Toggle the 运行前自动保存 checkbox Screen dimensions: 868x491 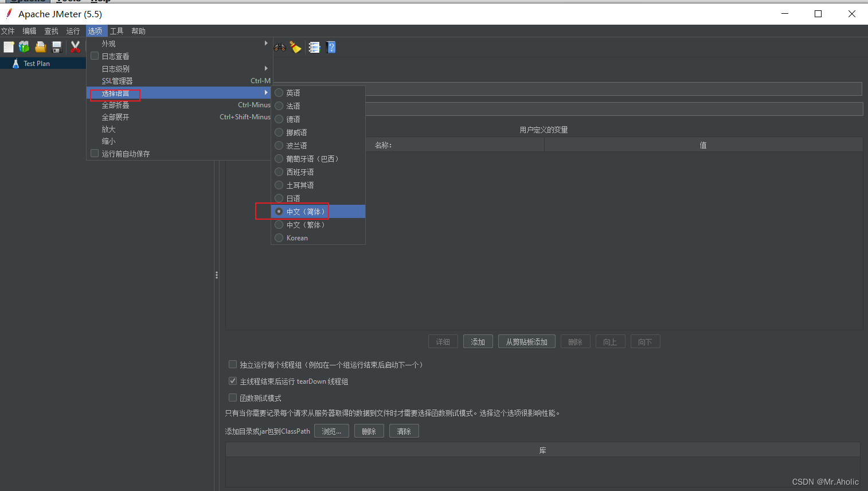(x=95, y=154)
